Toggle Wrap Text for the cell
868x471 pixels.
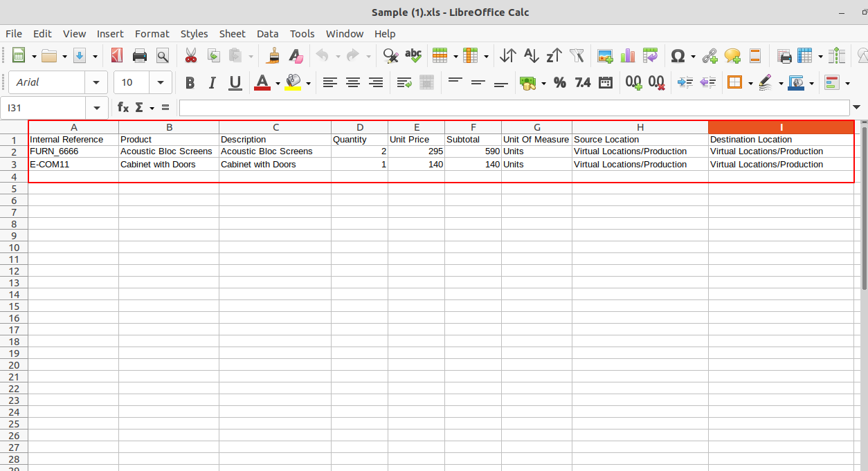pos(404,83)
